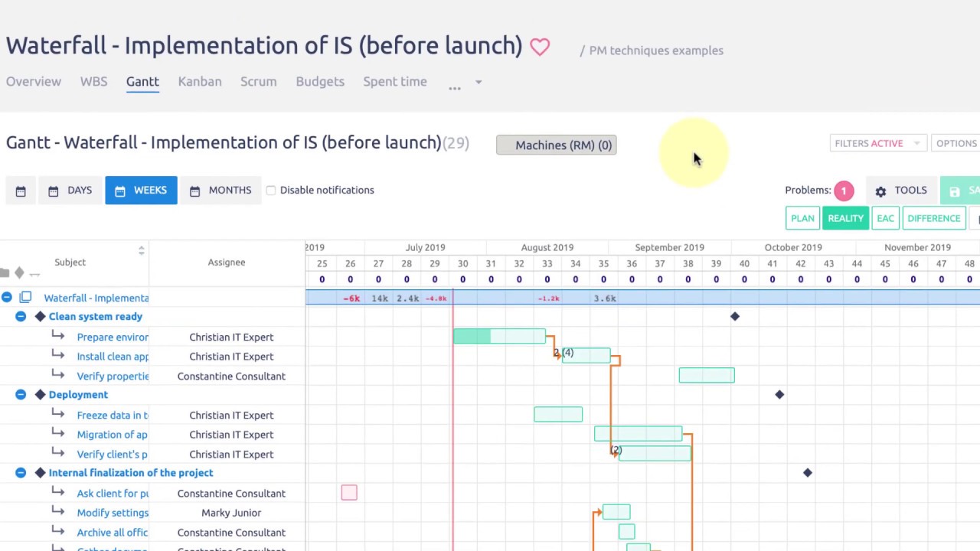The height and width of the screenshot is (551, 980).
Task: Open the FILTERS ACTIVE dropdown
Action: point(879,143)
